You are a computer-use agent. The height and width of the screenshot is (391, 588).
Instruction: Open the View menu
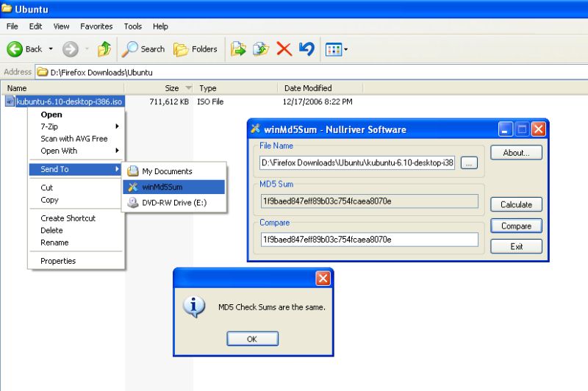pos(61,26)
